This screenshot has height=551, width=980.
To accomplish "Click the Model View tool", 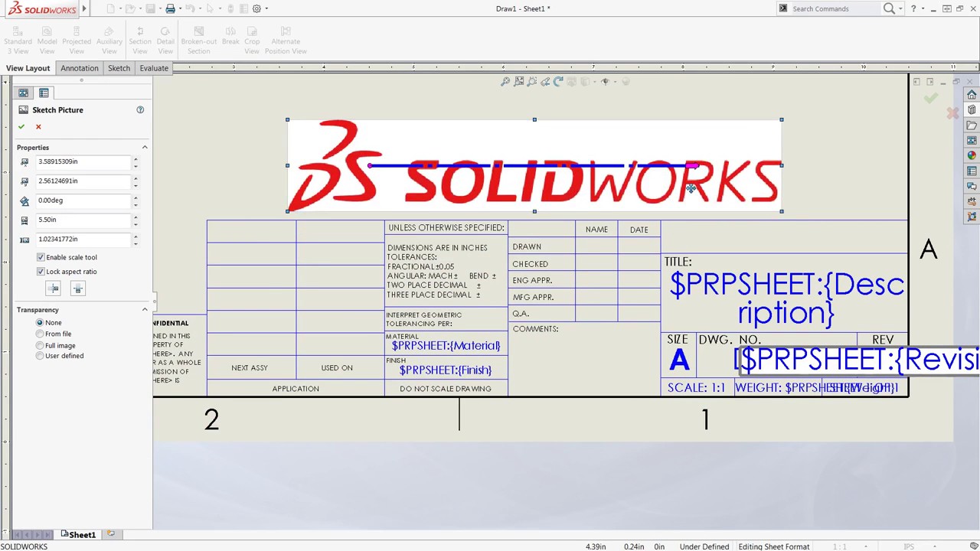I will (47, 41).
